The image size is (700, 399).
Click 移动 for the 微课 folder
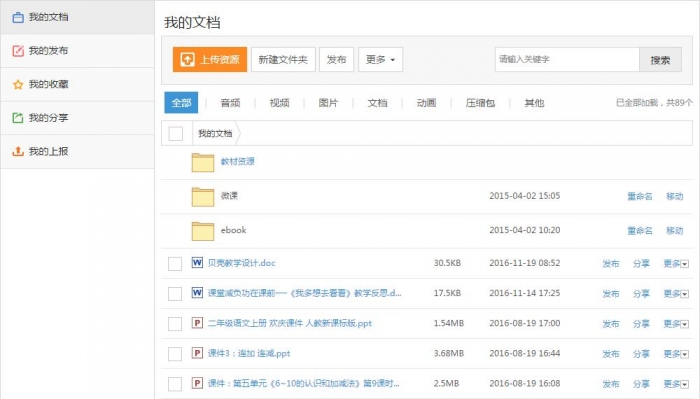tap(675, 196)
